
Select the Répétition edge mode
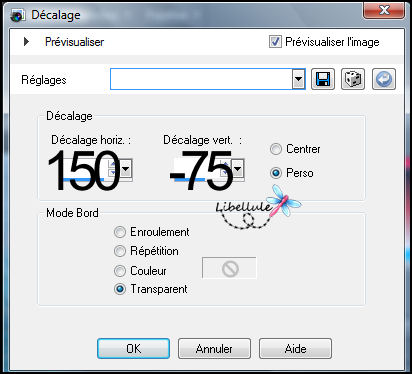click(x=120, y=251)
